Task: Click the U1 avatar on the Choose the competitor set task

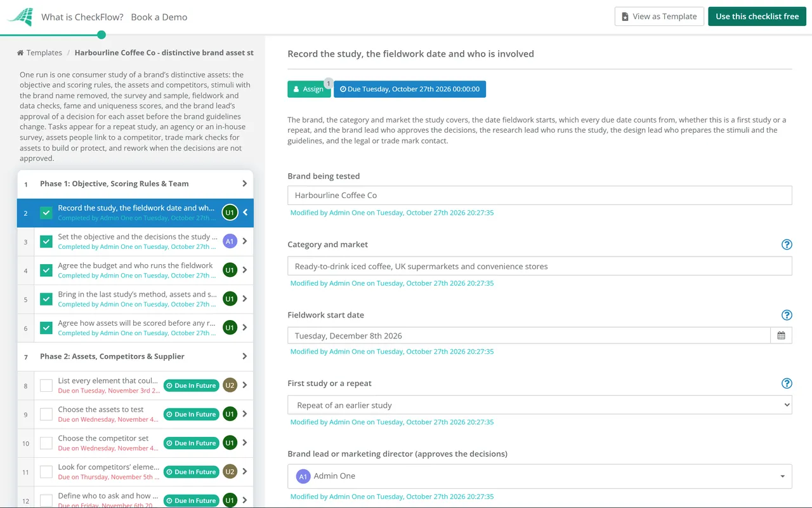Action: click(230, 443)
